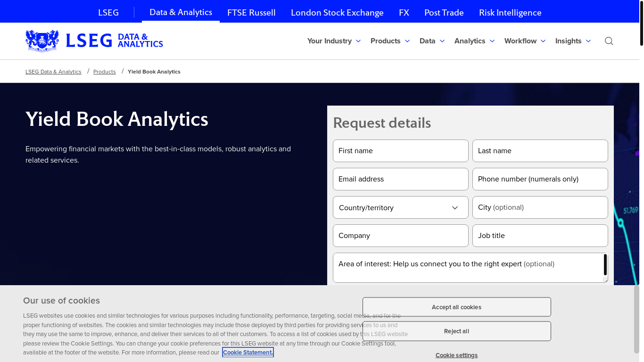The width and height of the screenshot is (644, 362).
Task: Expand the Data navigation menu
Action: (x=432, y=41)
